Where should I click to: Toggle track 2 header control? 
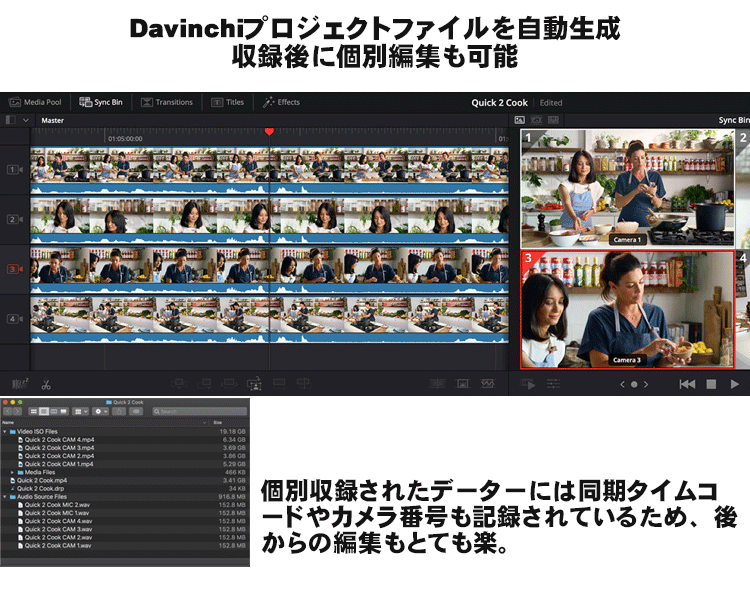tap(14, 219)
